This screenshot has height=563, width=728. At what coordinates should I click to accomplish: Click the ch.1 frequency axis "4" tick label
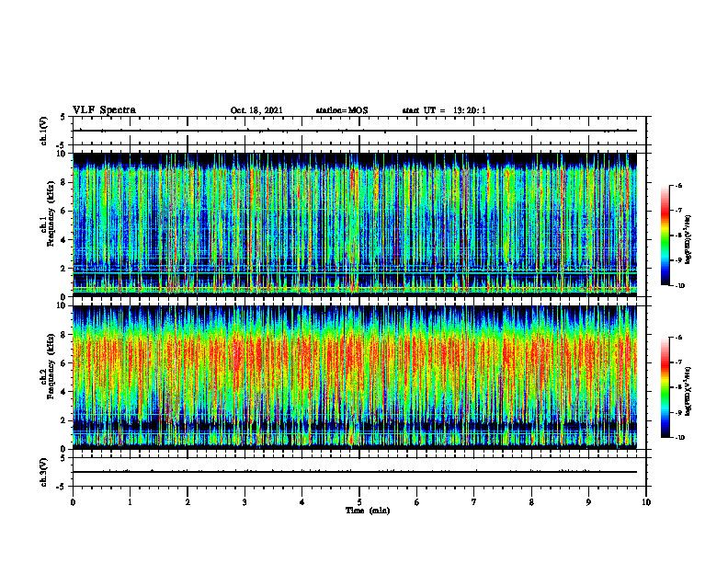click(x=64, y=240)
